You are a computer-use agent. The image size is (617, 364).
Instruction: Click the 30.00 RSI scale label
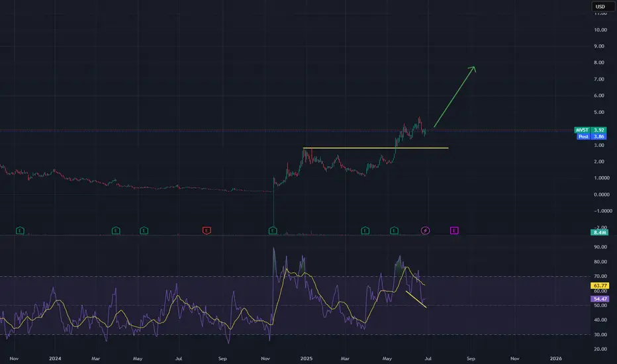point(600,334)
